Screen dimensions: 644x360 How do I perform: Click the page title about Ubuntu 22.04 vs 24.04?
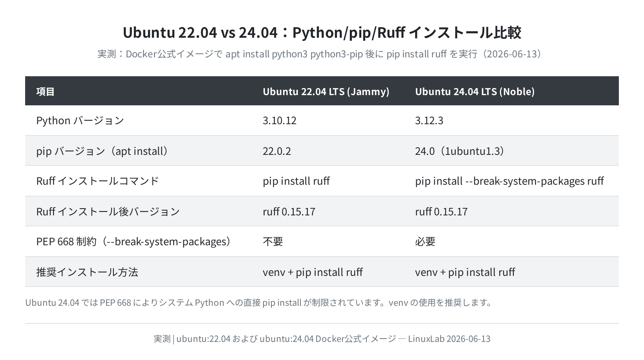coord(322,32)
